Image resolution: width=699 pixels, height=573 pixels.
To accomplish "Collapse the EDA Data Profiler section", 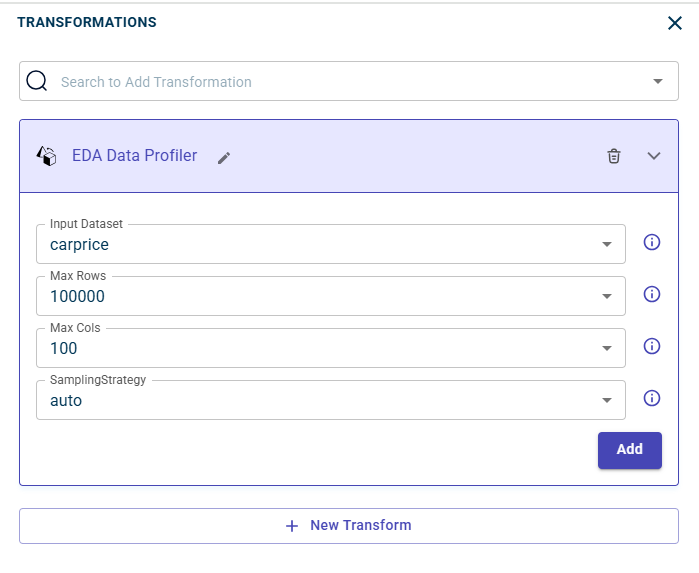I will pyautogui.click(x=655, y=156).
